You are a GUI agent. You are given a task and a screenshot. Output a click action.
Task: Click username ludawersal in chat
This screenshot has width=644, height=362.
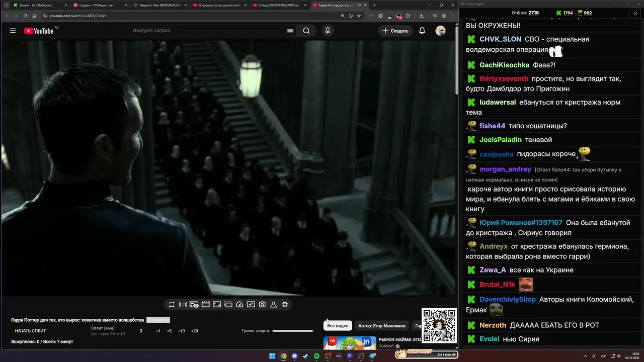coord(498,102)
